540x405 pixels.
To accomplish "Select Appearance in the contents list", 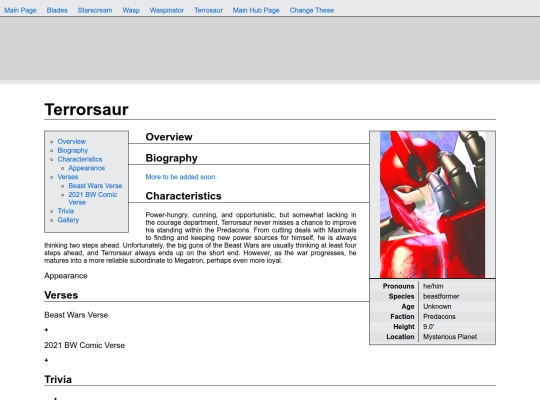I will point(86,168).
